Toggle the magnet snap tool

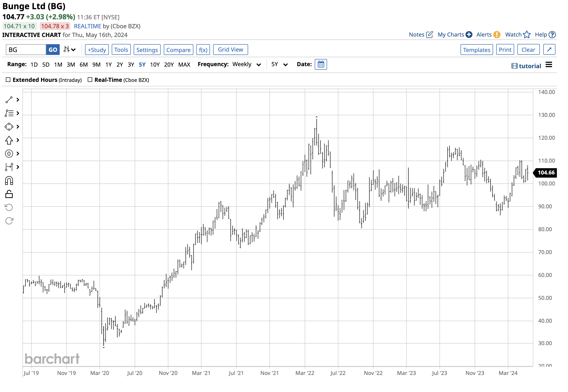tap(9, 181)
